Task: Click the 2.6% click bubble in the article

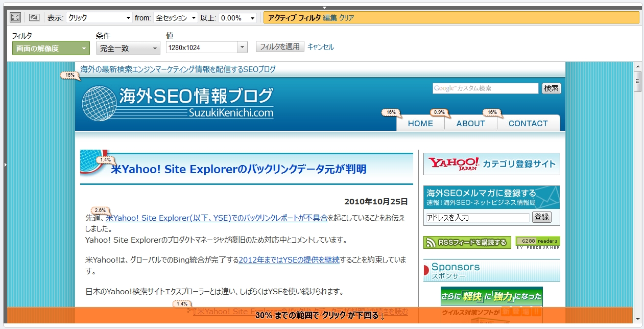Action: pos(101,210)
